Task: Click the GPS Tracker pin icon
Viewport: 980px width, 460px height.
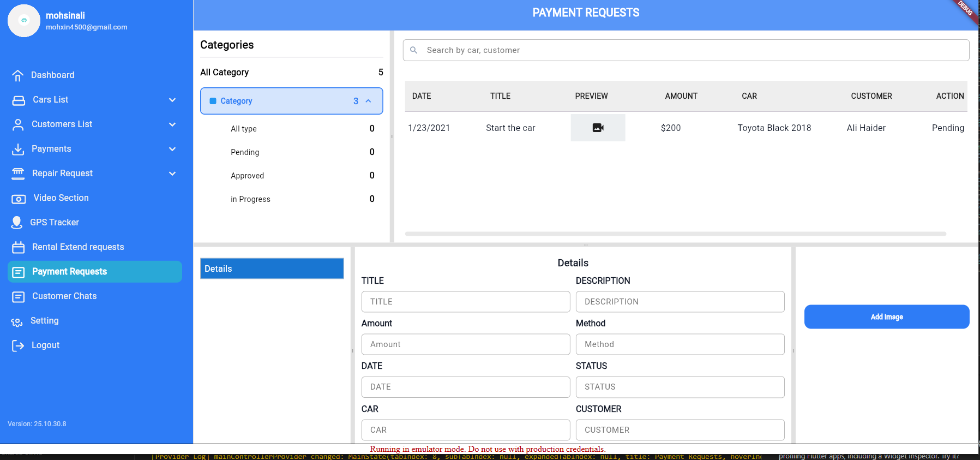Action: pyautogui.click(x=17, y=223)
